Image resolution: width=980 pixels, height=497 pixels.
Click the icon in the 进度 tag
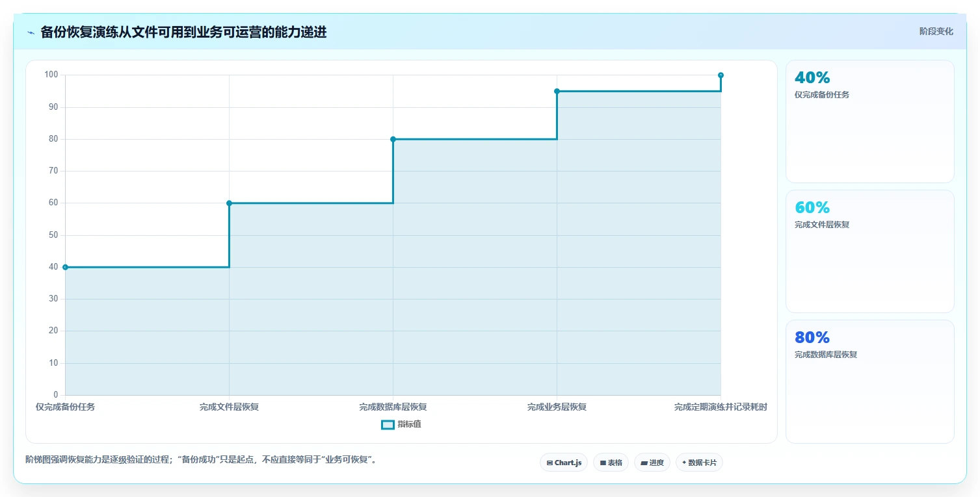644,463
